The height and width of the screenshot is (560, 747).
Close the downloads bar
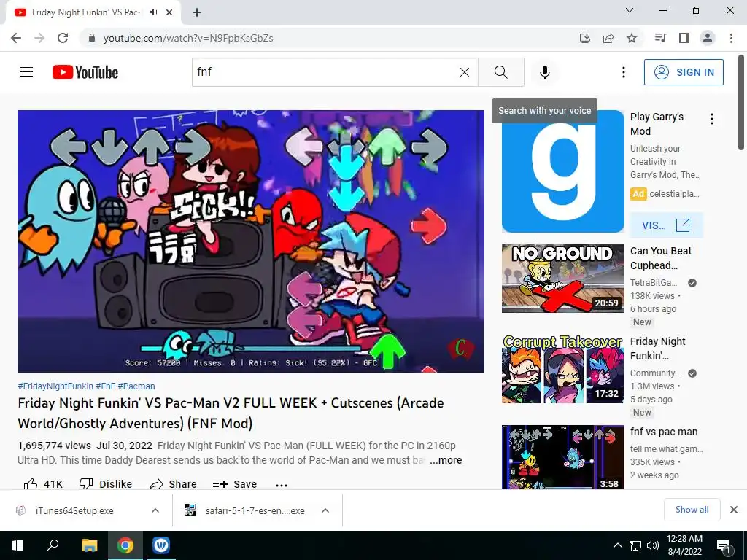tap(734, 510)
